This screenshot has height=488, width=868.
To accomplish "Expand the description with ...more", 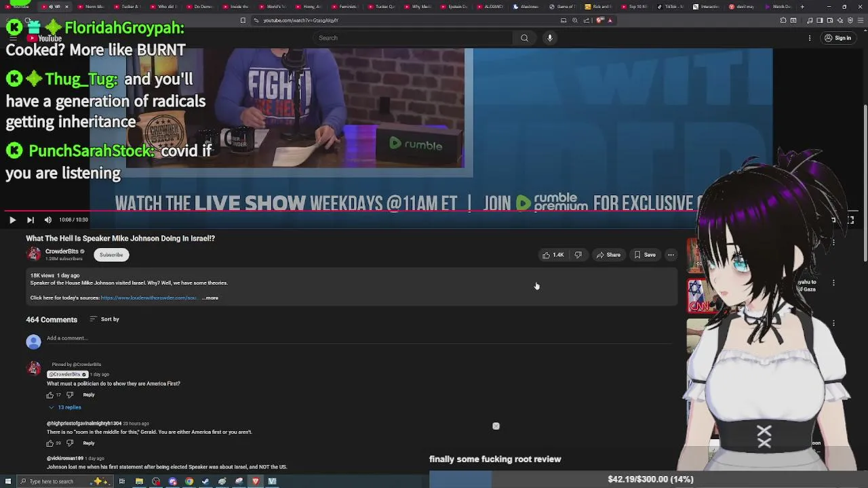I will (x=210, y=298).
